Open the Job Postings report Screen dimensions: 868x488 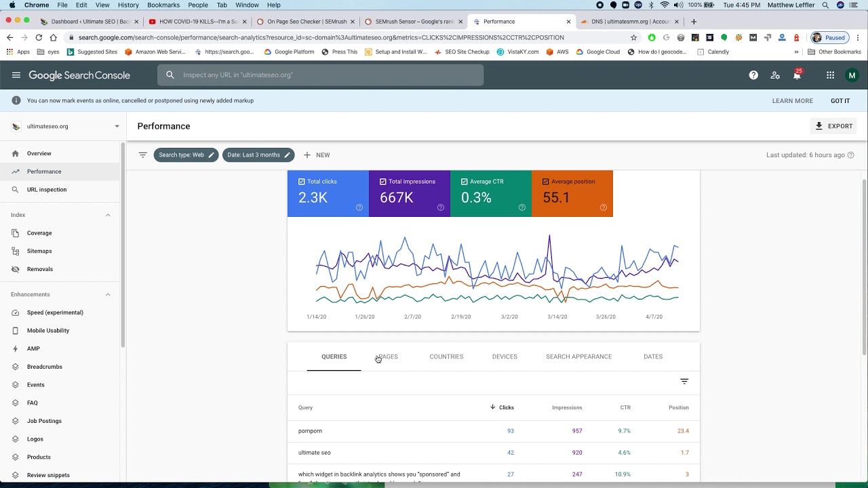[x=44, y=421]
